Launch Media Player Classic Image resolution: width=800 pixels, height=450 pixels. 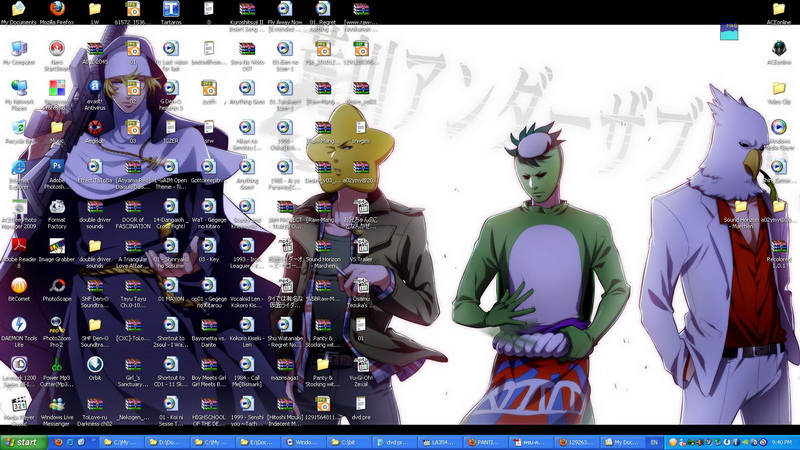tap(19, 411)
